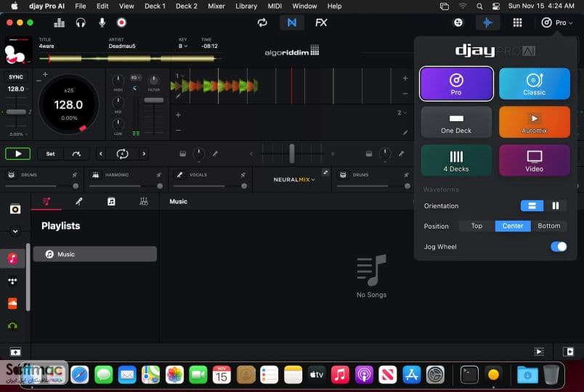Viewport: 584px width, 392px height.
Task: Click the Set cue button
Action: click(51, 154)
